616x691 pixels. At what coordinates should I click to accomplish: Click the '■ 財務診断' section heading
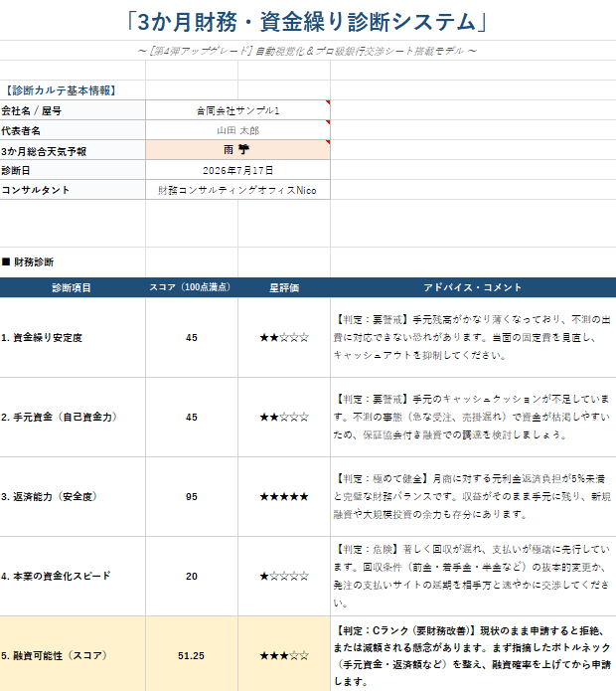click(28, 262)
